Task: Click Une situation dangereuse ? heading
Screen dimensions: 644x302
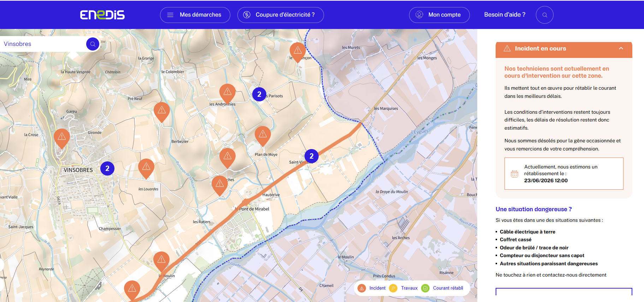Action: [x=533, y=209]
